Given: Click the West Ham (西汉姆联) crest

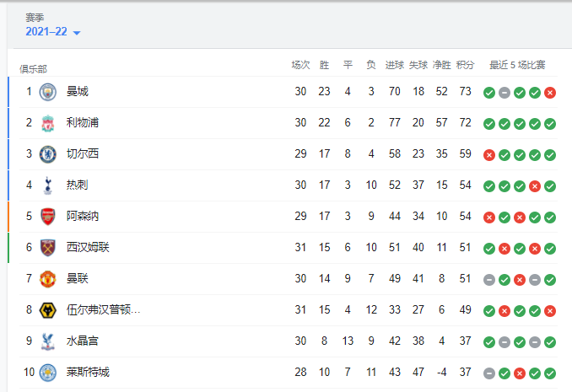Looking at the screenshot, I should click(x=48, y=247).
